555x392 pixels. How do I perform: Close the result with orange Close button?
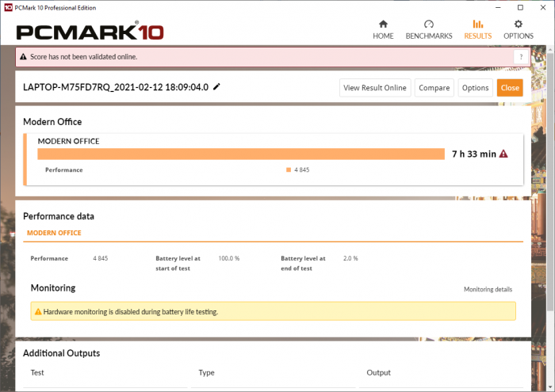point(510,88)
